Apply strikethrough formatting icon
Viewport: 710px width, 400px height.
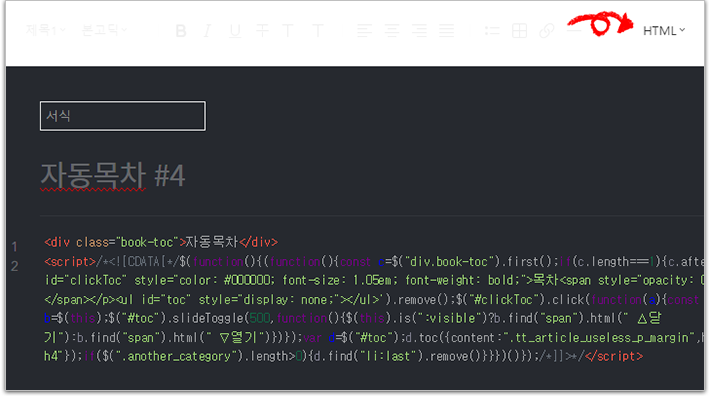262,31
